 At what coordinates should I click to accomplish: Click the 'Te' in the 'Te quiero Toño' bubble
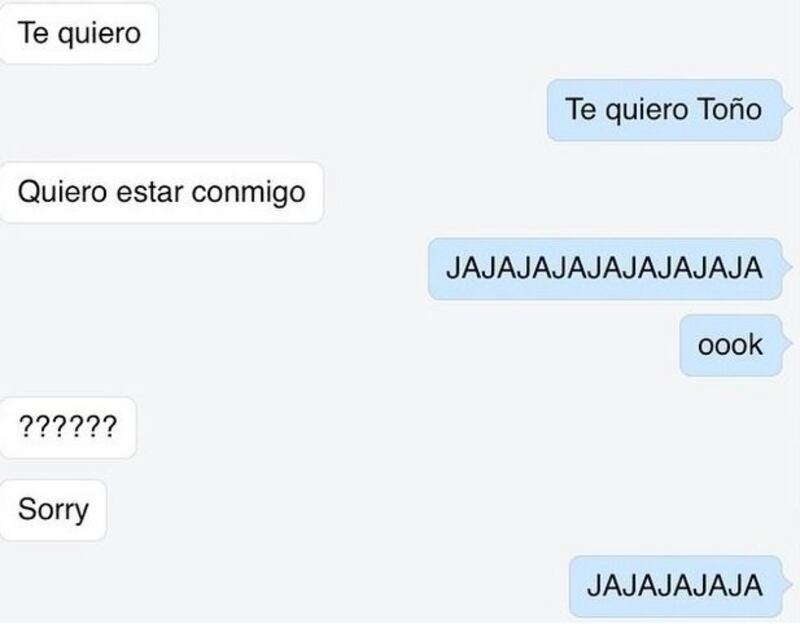coord(580,110)
